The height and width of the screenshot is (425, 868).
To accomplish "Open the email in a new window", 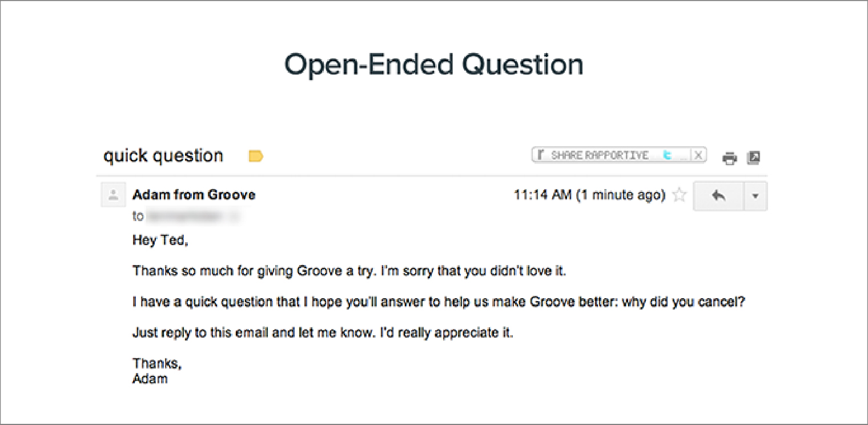I will pos(754,157).
